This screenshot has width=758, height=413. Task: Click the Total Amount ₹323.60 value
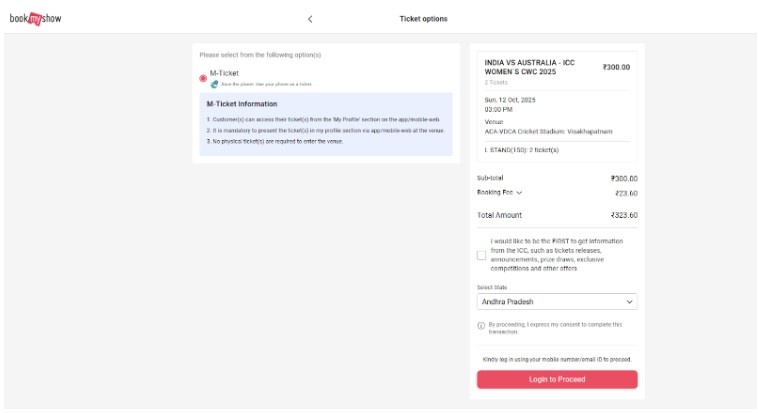[x=624, y=215]
